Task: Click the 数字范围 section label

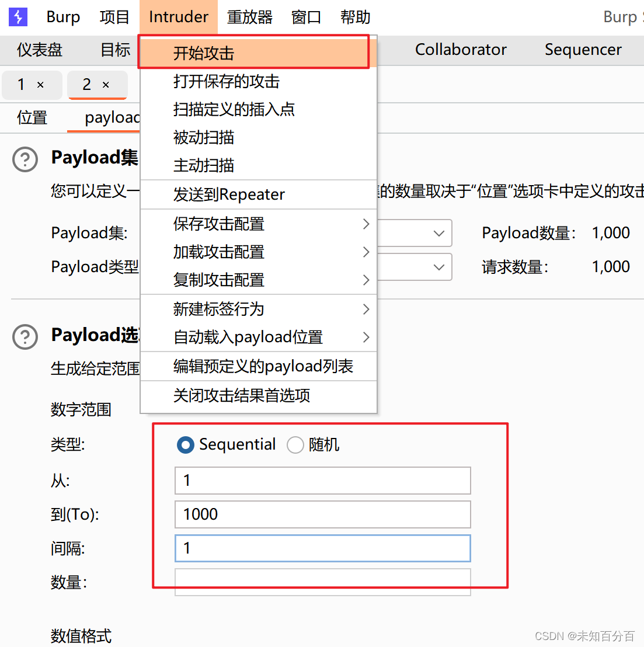Action: pos(81,410)
